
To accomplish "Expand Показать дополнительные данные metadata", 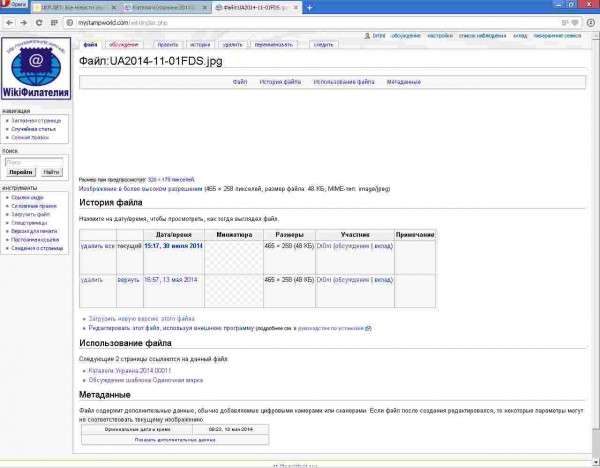I will tap(175, 440).
